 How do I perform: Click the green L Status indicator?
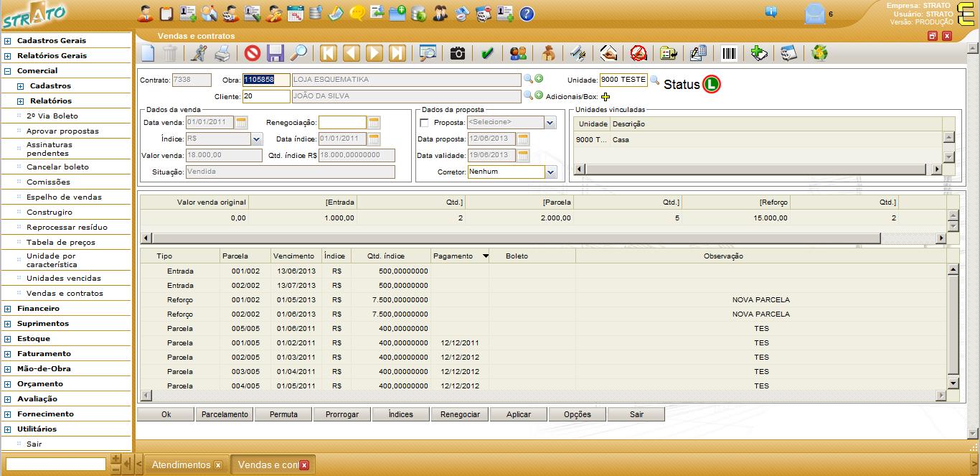711,84
